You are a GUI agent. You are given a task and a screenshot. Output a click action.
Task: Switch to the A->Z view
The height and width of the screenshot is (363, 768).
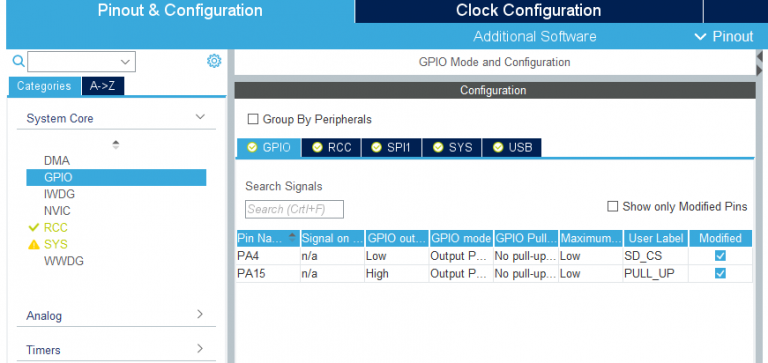click(x=103, y=86)
